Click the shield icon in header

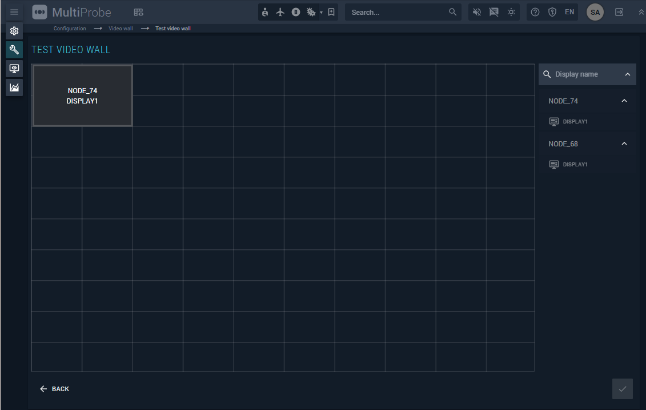click(x=551, y=12)
